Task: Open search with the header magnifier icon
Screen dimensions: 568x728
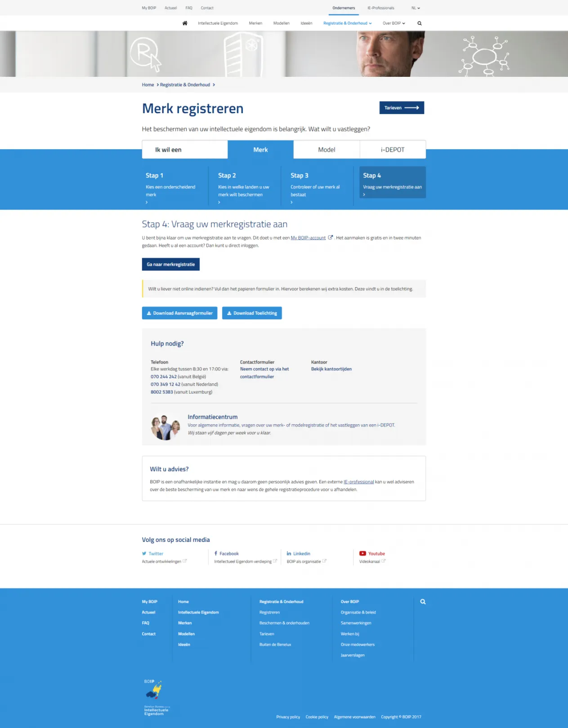Action: (x=420, y=23)
